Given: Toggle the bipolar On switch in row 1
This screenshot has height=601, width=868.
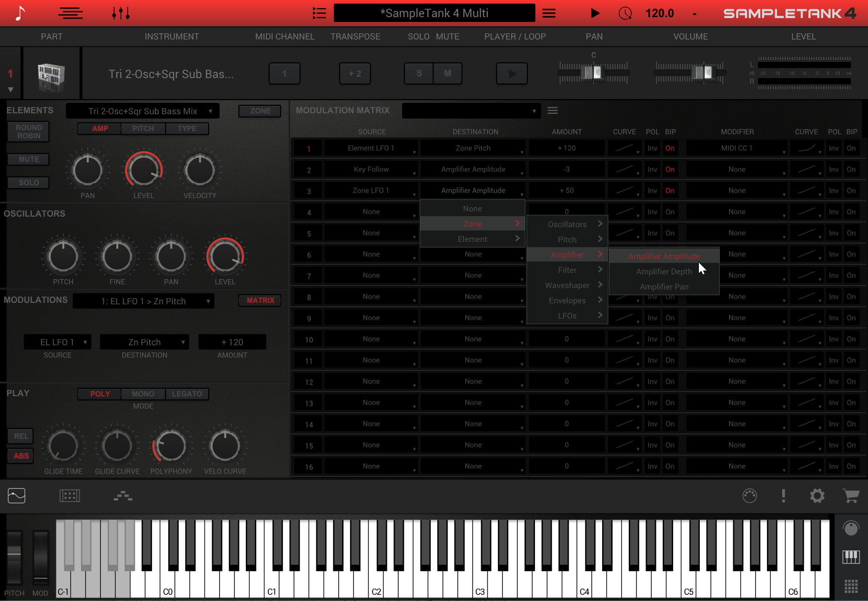Looking at the screenshot, I should click(x=670, y=148).
